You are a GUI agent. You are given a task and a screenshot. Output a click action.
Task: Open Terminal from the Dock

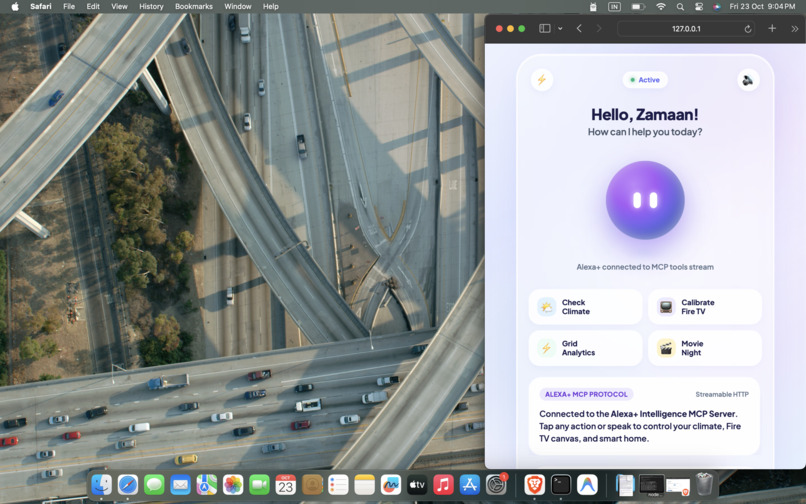pyautogui.click(x=561, y=484)
